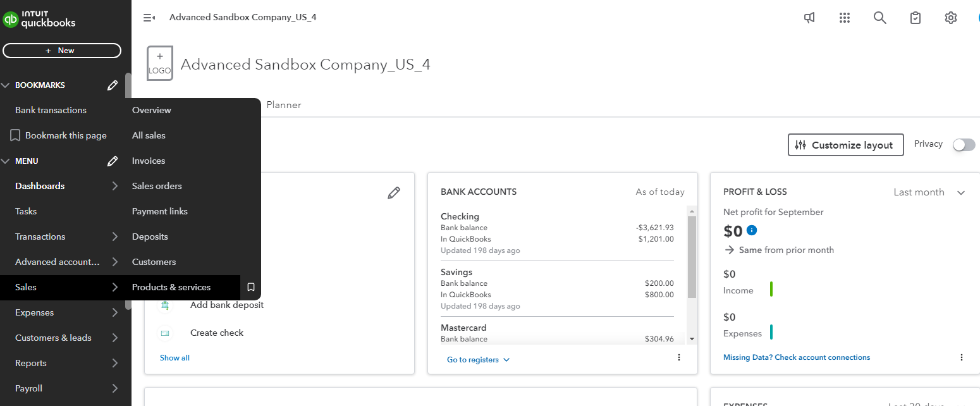Open the Go to registers dropdown
Viewport: 980px width, 406px height.
pyautogui.click(x=478, y=360)
